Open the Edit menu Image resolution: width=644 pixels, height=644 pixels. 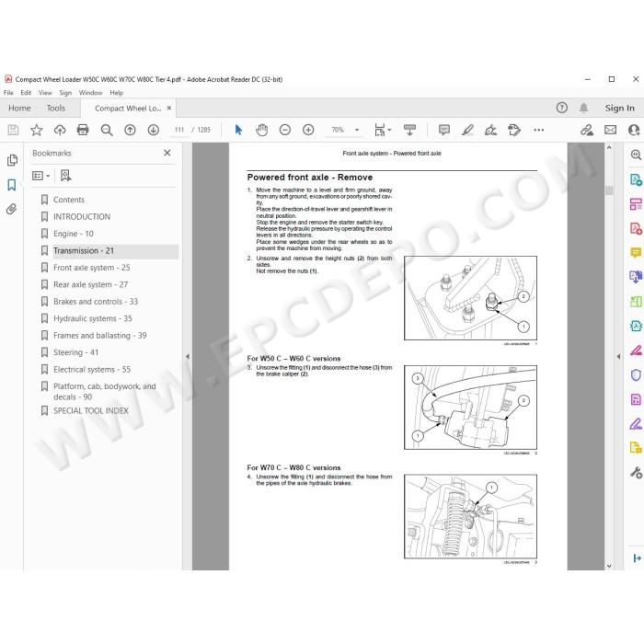(x=26, y=93)
